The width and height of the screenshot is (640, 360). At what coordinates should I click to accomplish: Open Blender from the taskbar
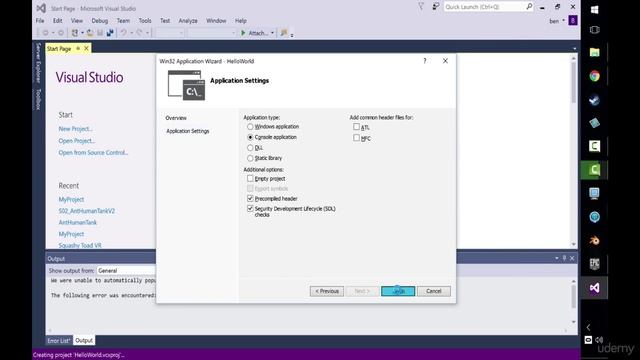(594, 240)
